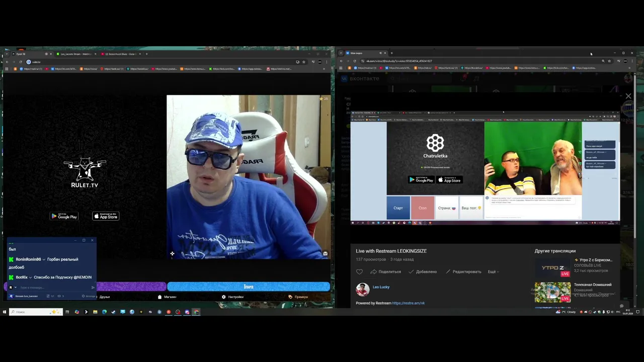The height and width of the screenshot is (362, 644).
Task: Mute the Мои видео tab audio icon
Action: point(380,53)
